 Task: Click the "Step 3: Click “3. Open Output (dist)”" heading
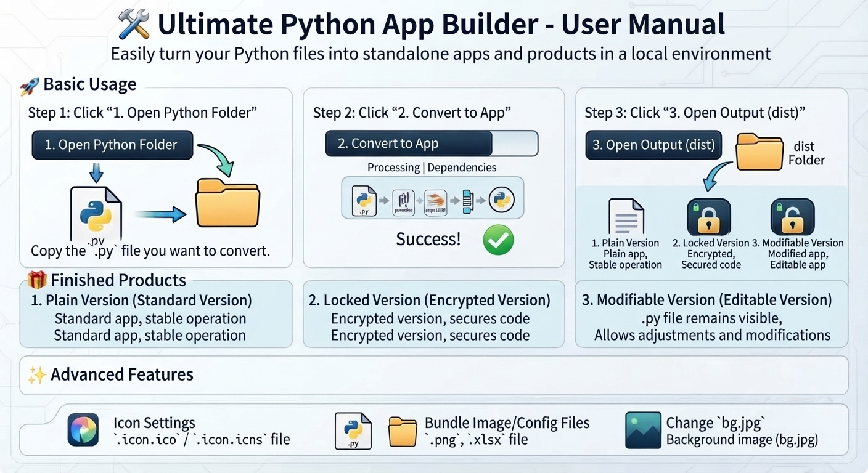(x=695, y=113)
